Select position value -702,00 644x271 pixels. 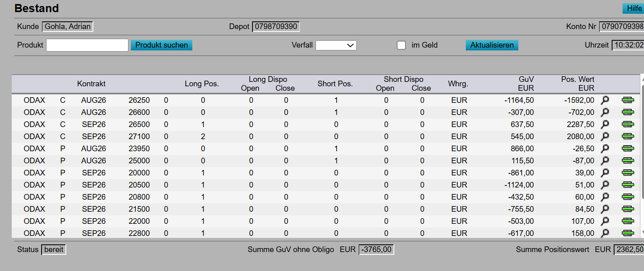[581, 112]
